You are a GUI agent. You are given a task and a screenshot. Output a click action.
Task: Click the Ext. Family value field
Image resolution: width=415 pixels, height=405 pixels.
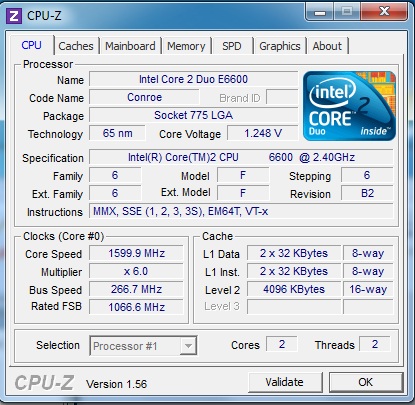pyautogui.click(x=115, y=193)
